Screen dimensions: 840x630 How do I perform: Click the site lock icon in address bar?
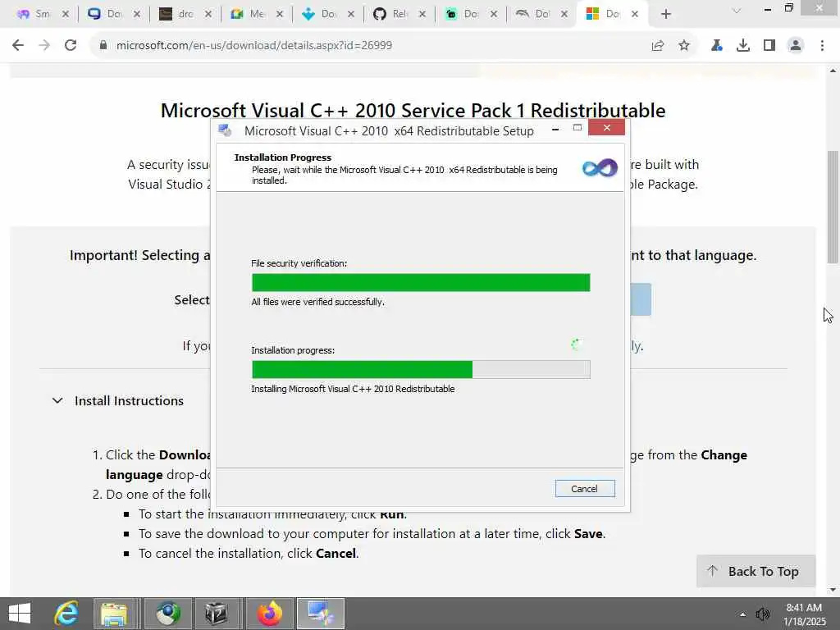(x=103, y=45)
